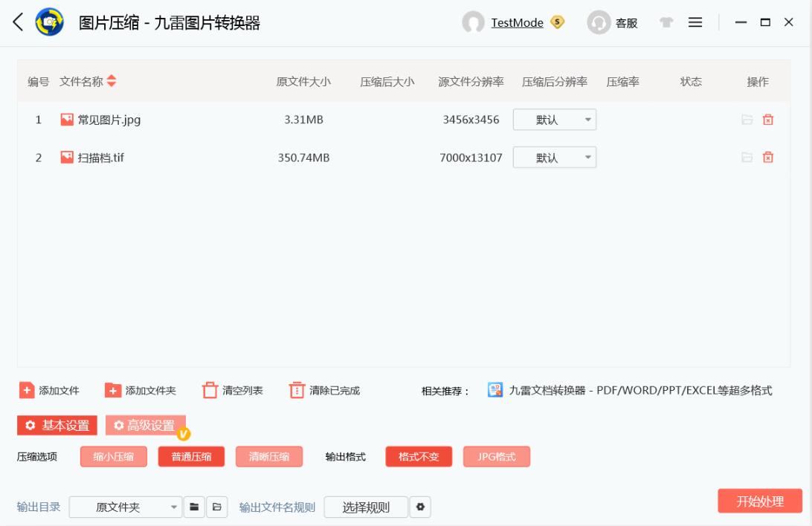Browse for output folder (dark folder icon)
Screen dimensions: 812x526
194,507
